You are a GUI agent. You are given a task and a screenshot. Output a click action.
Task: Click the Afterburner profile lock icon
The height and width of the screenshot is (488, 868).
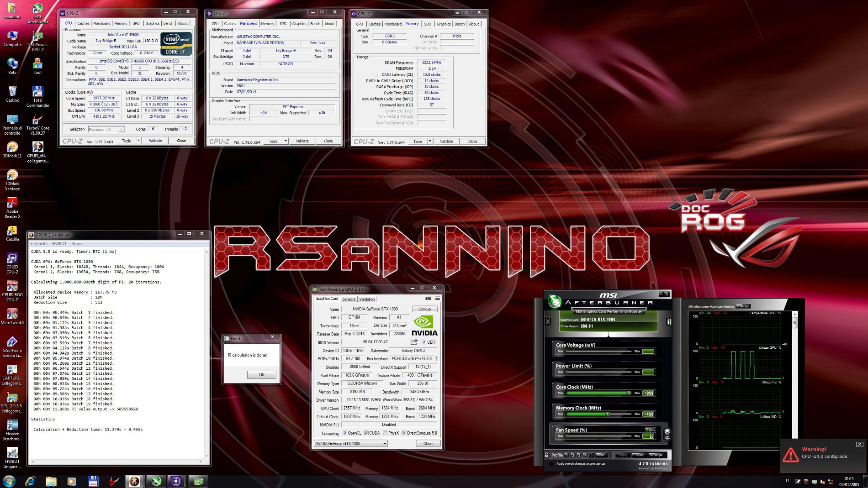tap(546, 455)
